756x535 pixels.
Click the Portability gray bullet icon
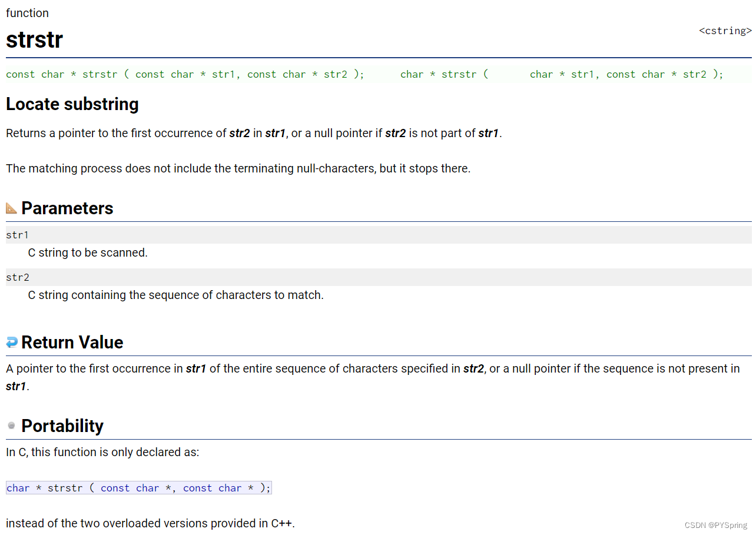11,426
